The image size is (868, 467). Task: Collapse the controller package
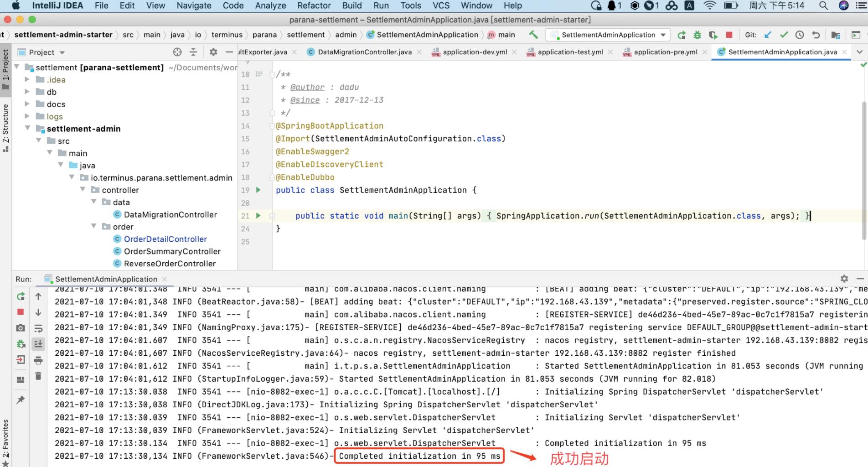point(83,190)
